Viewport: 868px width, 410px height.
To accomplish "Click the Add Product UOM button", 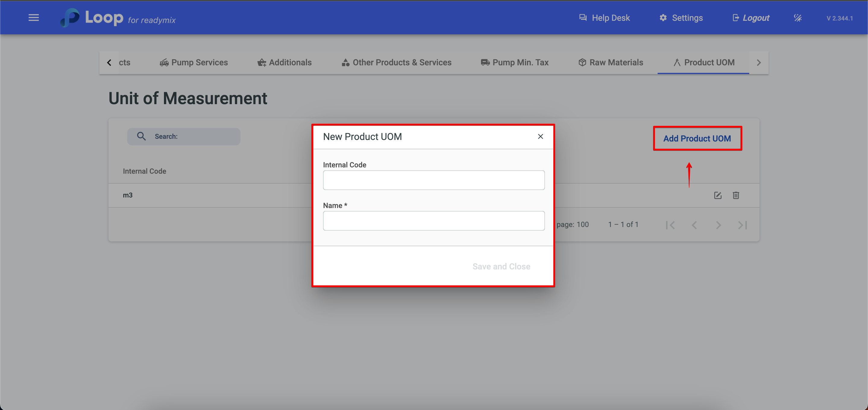I will tap(697, 138).
